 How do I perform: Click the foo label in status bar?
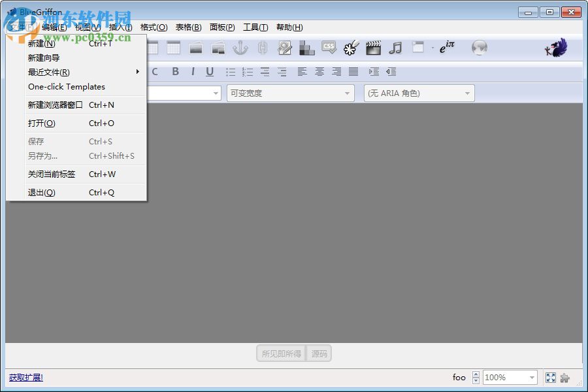(459, 378)
